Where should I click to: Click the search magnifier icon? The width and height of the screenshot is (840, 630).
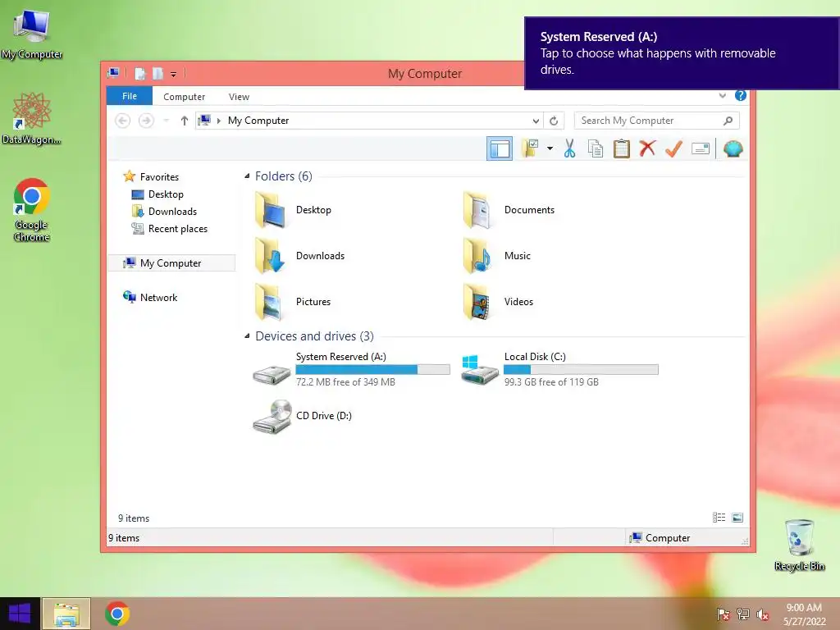[728, 121]
